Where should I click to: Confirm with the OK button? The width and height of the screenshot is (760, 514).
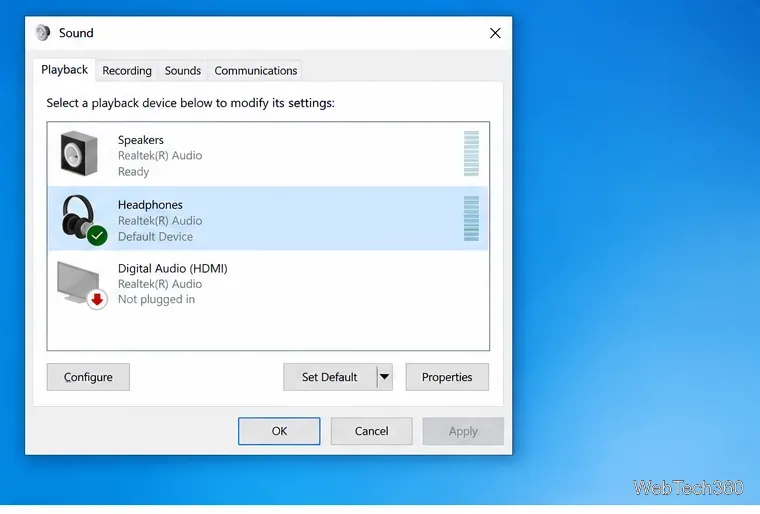tap(279, 431)
